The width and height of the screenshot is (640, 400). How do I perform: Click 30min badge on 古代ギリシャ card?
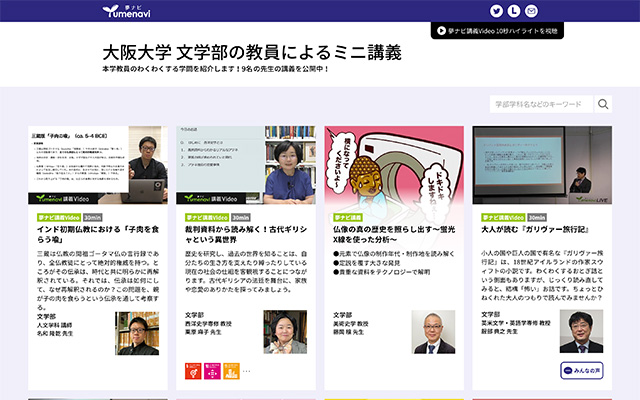(x=241, y=218)
